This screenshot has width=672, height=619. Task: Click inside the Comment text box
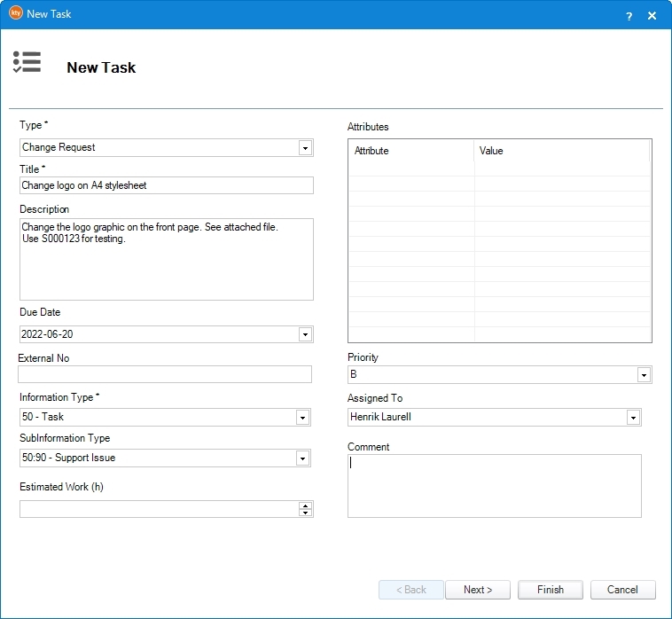pos(494,486)
